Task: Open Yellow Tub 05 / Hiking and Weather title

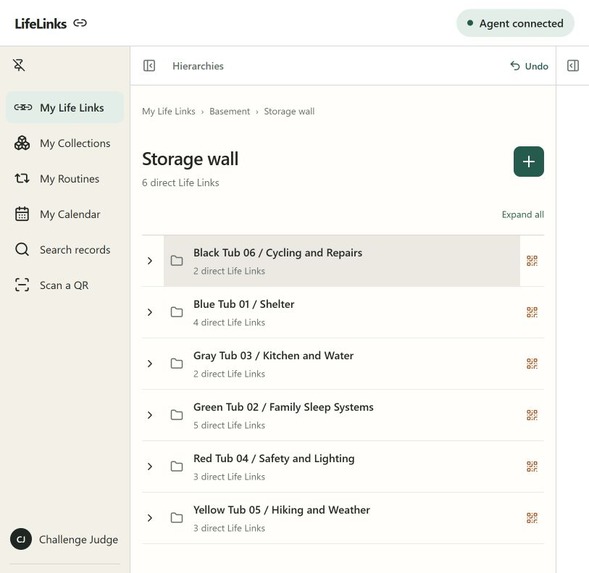Action: coord(281,510)
